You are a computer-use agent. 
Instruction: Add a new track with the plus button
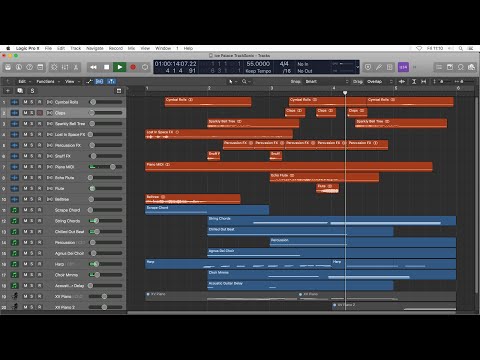[8, 91]
